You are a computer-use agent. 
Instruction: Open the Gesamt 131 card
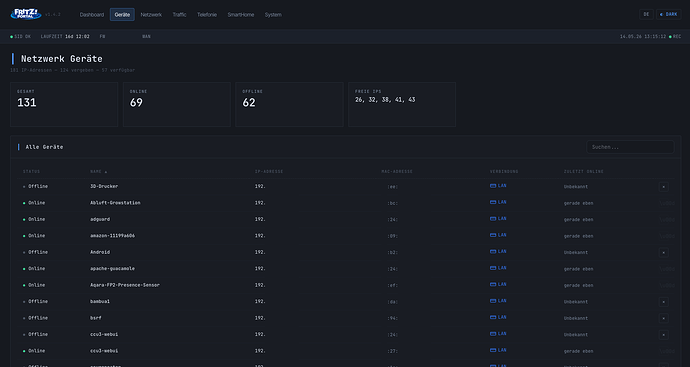[x=64, y=105]
